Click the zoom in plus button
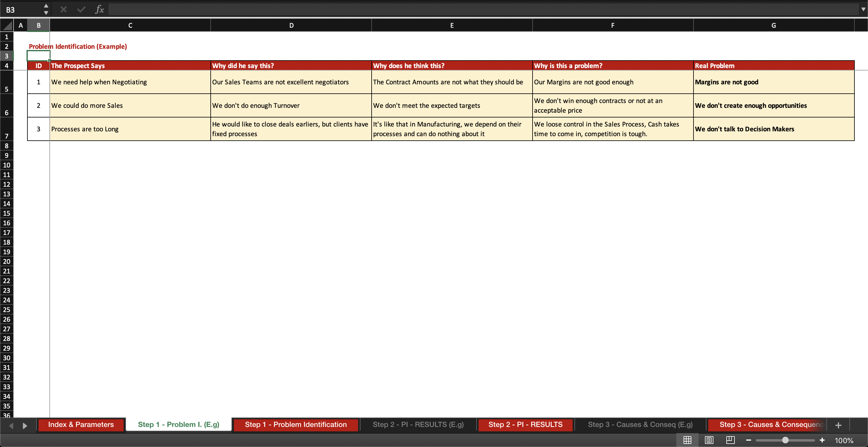The image size is (868, 447). click(x=822, y=440)
